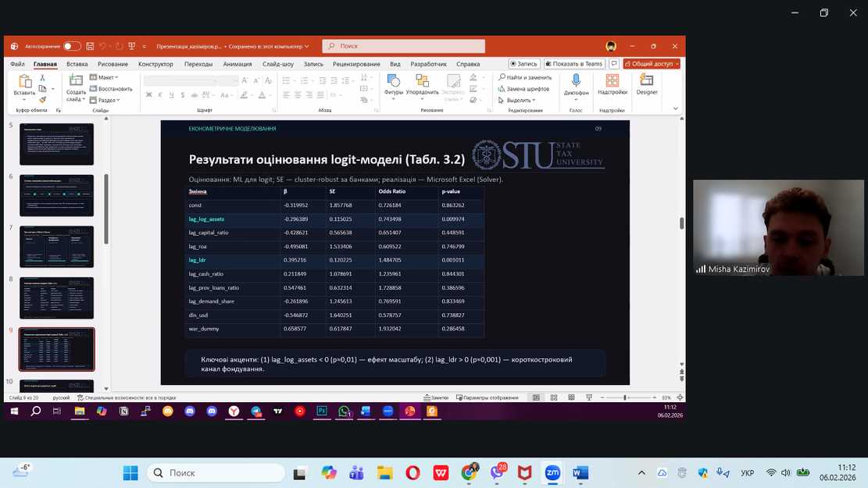The width and height of the screenshot is (868, 488).
Task: Adjust the zoom slider in the status bar
Action: tap(626, 397)
